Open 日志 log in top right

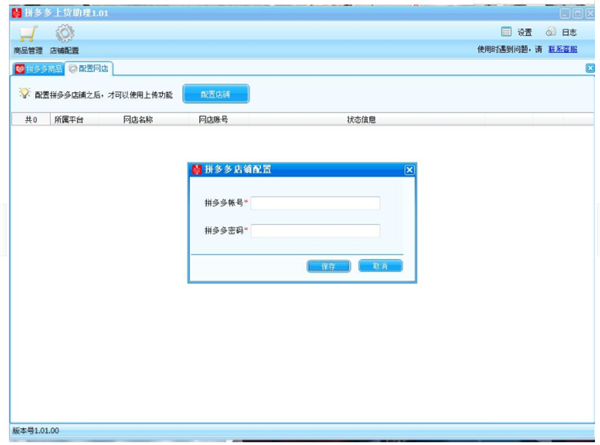click(561, 32)
